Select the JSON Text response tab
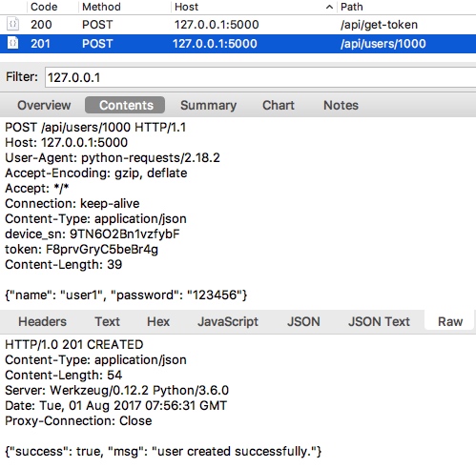 coord(379,321)
